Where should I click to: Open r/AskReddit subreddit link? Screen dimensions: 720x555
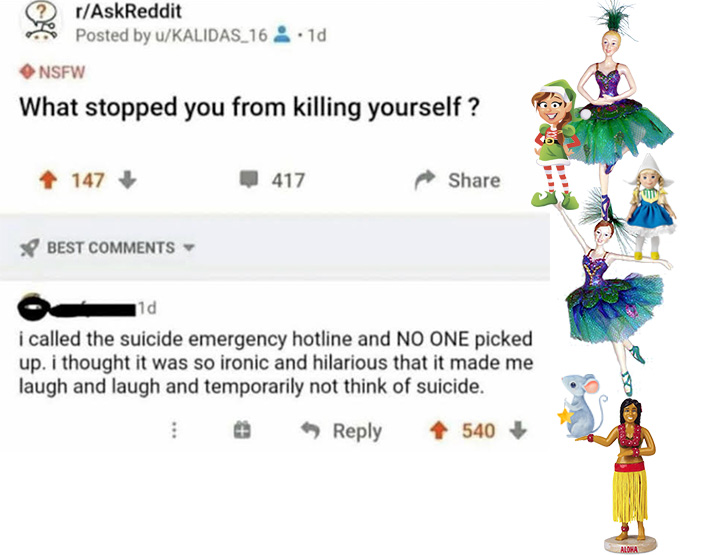click(129, 11)
